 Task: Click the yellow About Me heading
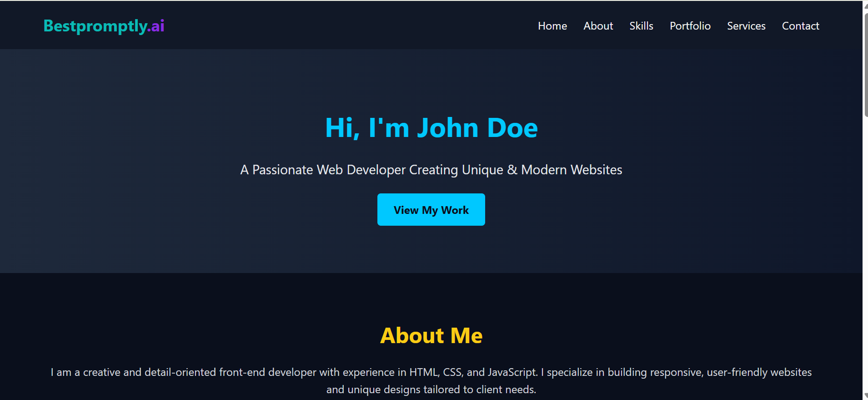pyautogui.click(x=431, y=336)
